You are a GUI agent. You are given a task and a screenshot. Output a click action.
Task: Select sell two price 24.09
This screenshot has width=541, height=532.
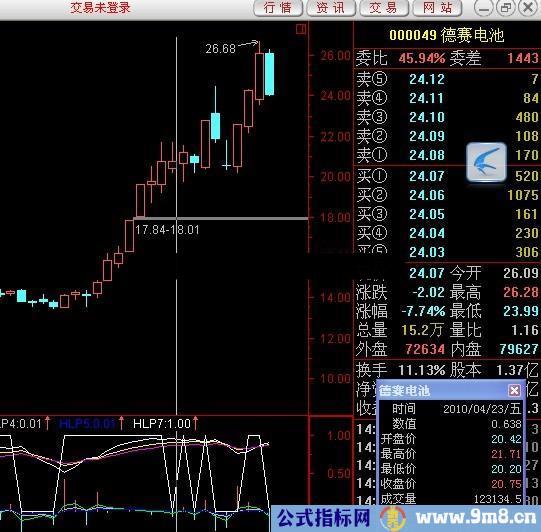(427, 136)
